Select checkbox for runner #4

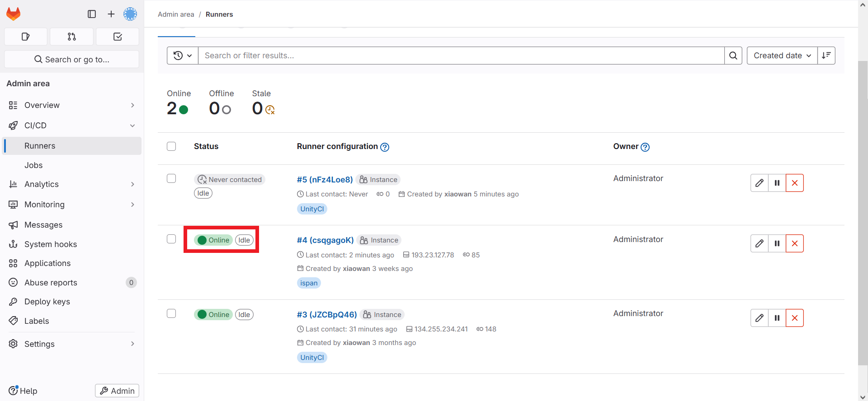[x=171, y=239]
